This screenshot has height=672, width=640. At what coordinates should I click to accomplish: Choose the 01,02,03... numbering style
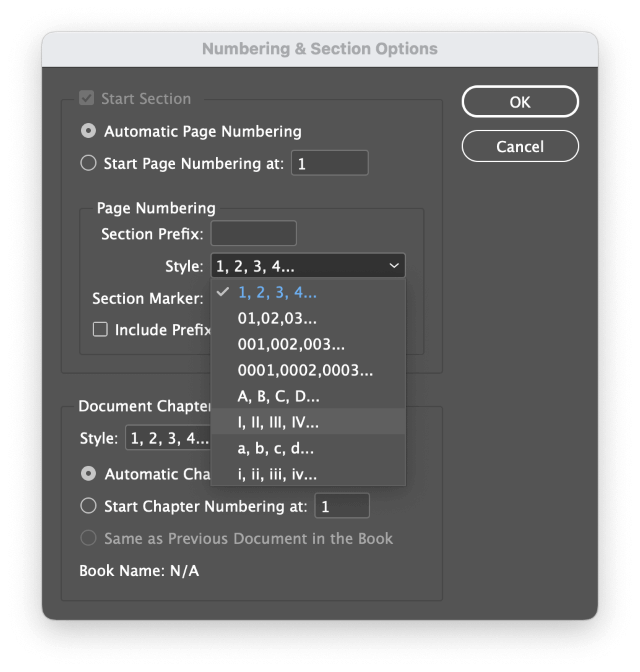(x=278, y=319)
